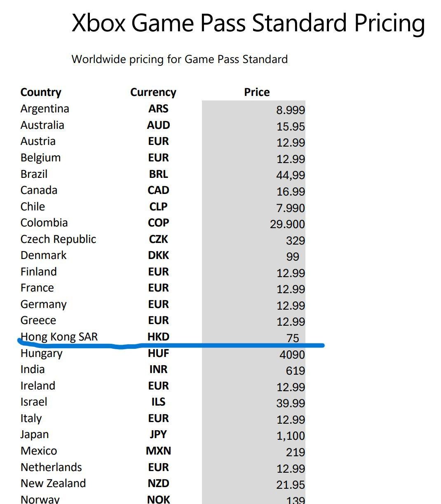
Task: Click the MXN currency code
Action: (x=158, y=451)
